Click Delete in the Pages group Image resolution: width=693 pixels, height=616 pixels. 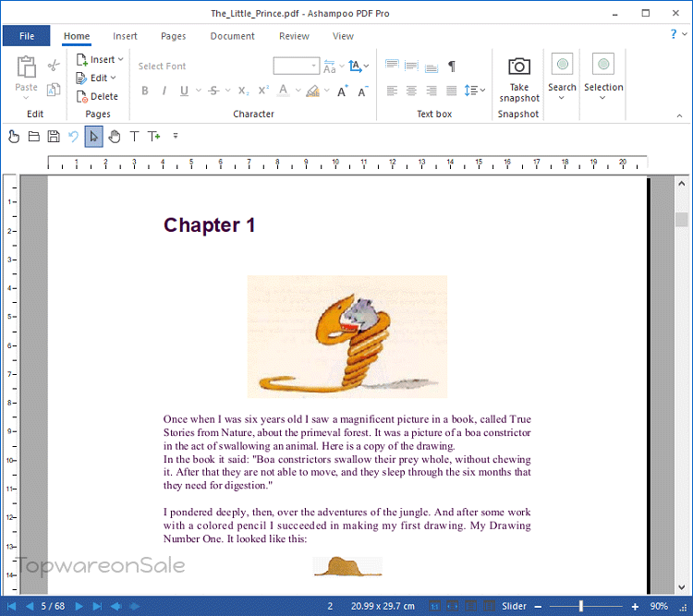point(97,96)
